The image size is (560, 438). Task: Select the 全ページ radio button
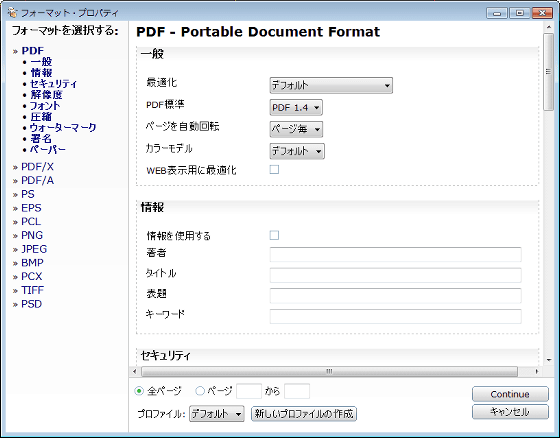point(139,391)
